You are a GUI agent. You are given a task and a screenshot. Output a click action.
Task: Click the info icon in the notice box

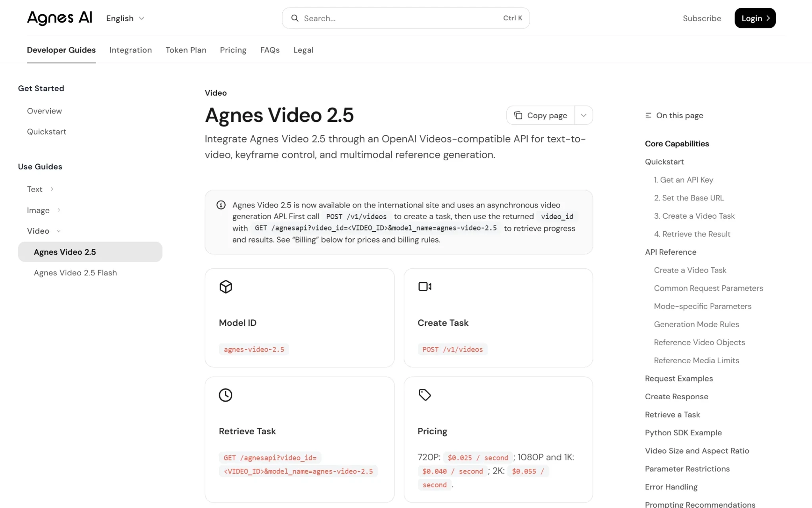[x=221, y=205]
